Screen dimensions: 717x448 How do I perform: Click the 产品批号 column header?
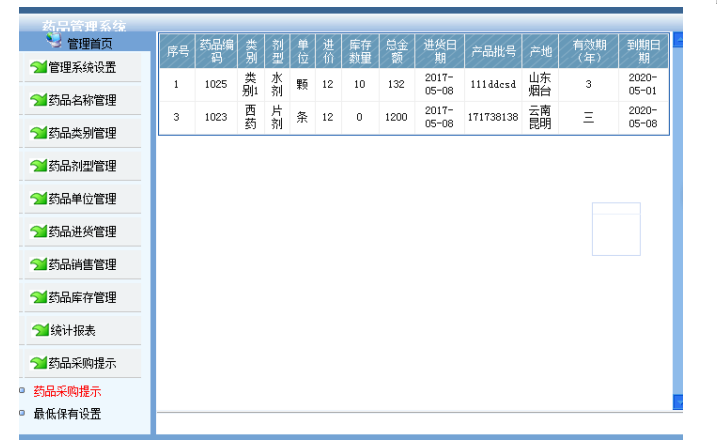point(493,51)
